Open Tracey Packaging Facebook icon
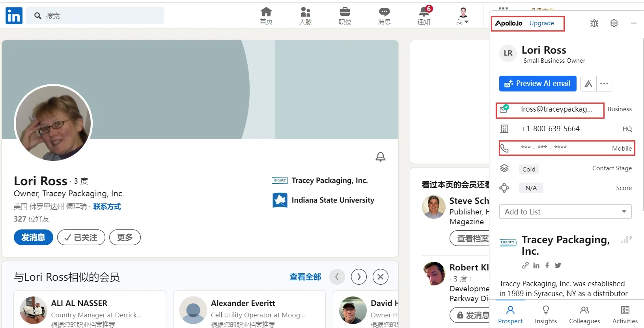The height and width of the screenshot is (328, 644). click(547, 265)
